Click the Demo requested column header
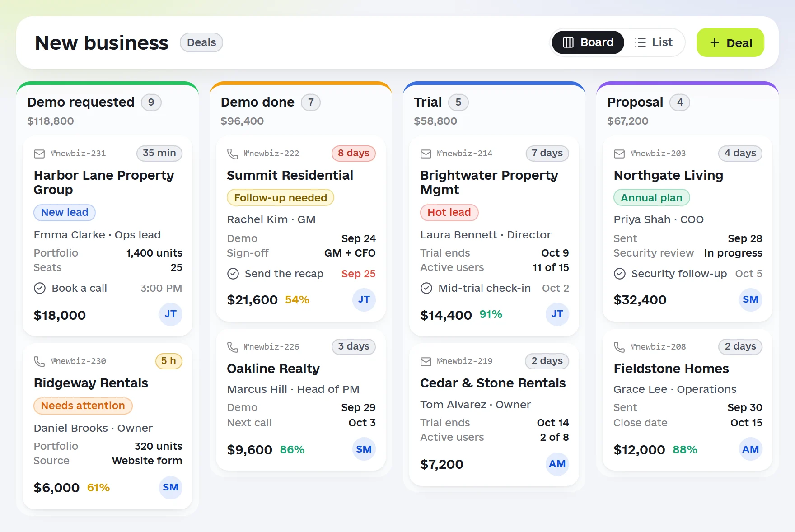 pyautogui.click(x=81, y=103)
